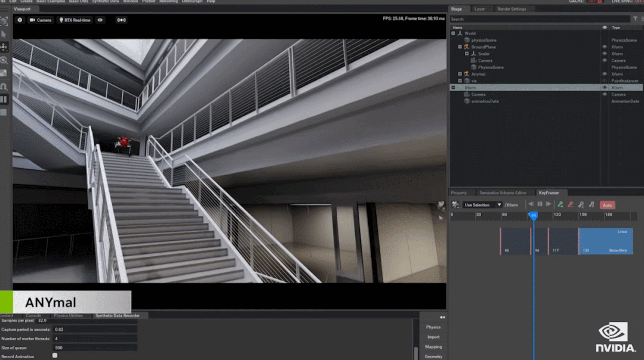The image size is (644, 360).
Task: Click the timeline playhead at frame 95
Action: (x=533, y=215)
